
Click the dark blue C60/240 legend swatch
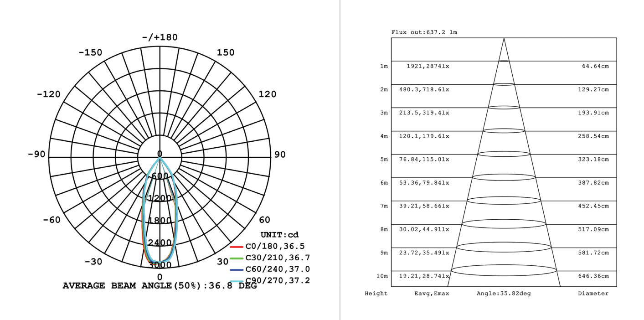click(x=237, y=269)
